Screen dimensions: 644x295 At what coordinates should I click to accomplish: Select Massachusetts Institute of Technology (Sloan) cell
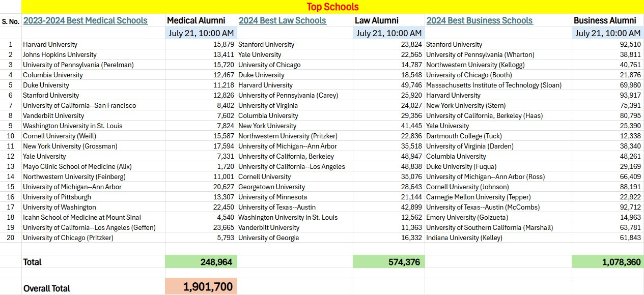[x=498, y=85]
